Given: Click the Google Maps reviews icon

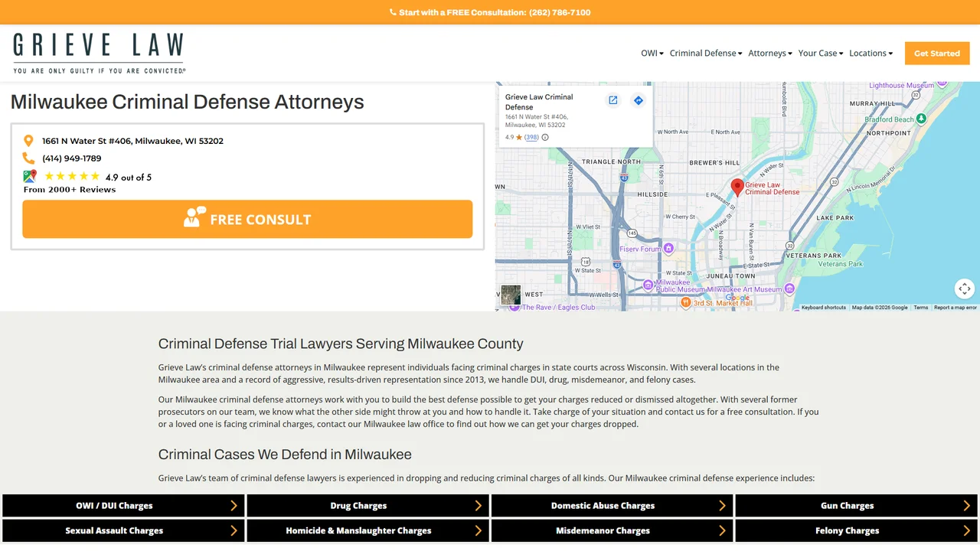Looking at the screenshot, I should click(x=30, y=176).
